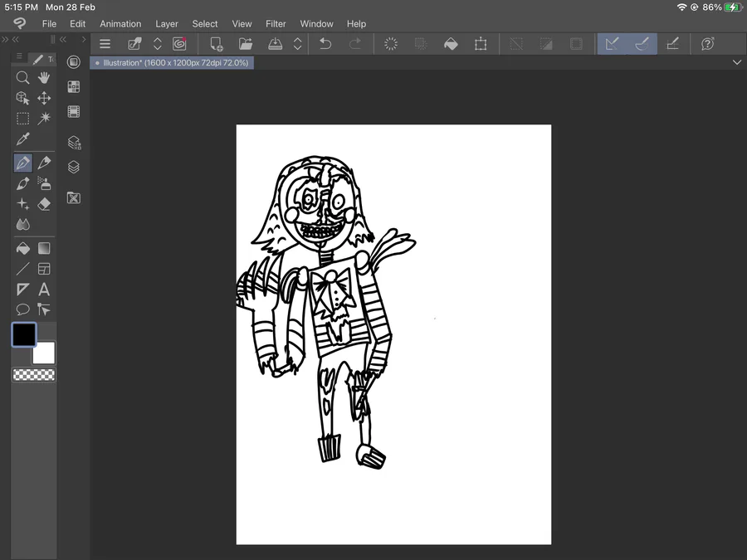This screenshot has width=747, height=560.
Task: Open the Filter menu
Action: tap(276, 24)
